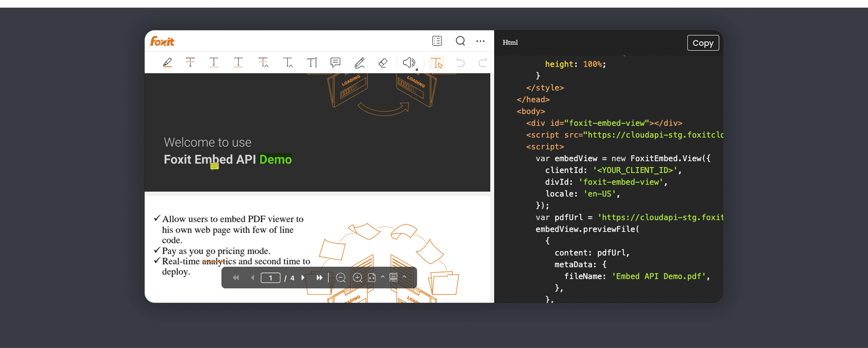Select the Squiggly underline tool
The width and height of the screenshot is (868, 348).
(238, 63)
